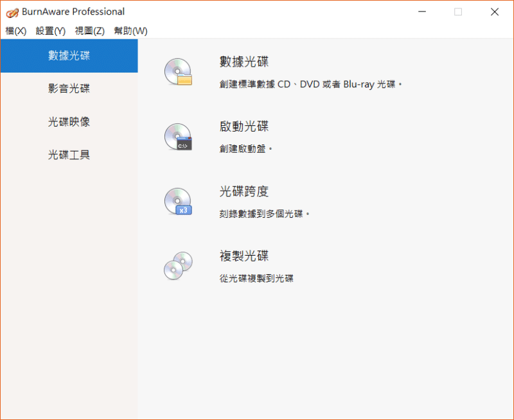Select the 數據光碟 sidebar category
Image resolution: width=514 pixels, height=420 pixels.
coord(69,56)
